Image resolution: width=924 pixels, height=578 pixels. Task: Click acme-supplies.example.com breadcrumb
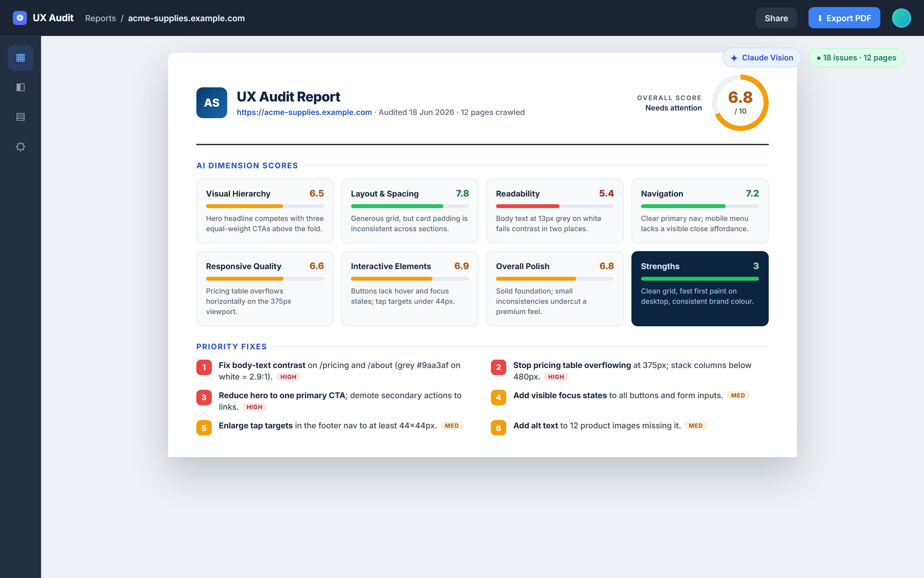(x=186, y=18)
